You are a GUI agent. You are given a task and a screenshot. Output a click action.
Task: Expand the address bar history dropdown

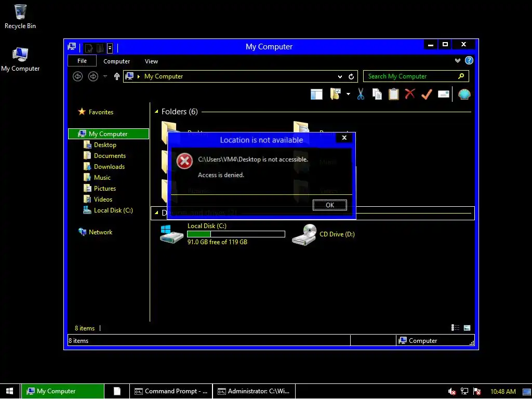[x=340, y=76]
